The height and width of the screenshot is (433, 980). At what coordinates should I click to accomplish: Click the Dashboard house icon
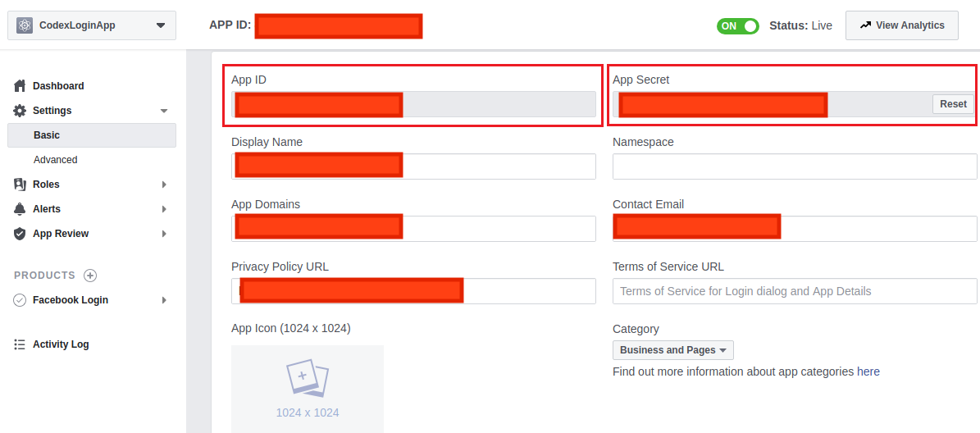point(20,86)
